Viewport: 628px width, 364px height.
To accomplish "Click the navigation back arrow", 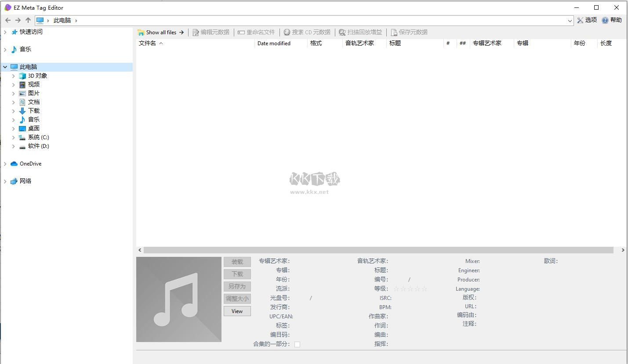I will click(x=7, y=20).
